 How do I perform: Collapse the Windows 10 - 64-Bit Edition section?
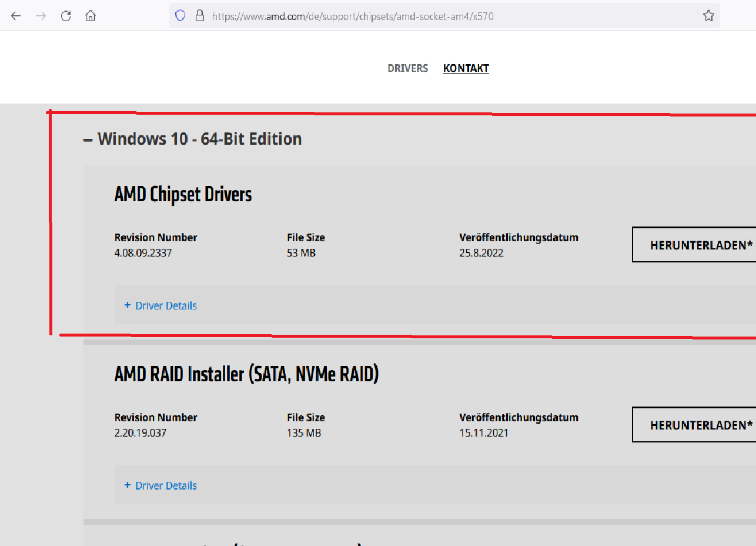tap(193, 139)
